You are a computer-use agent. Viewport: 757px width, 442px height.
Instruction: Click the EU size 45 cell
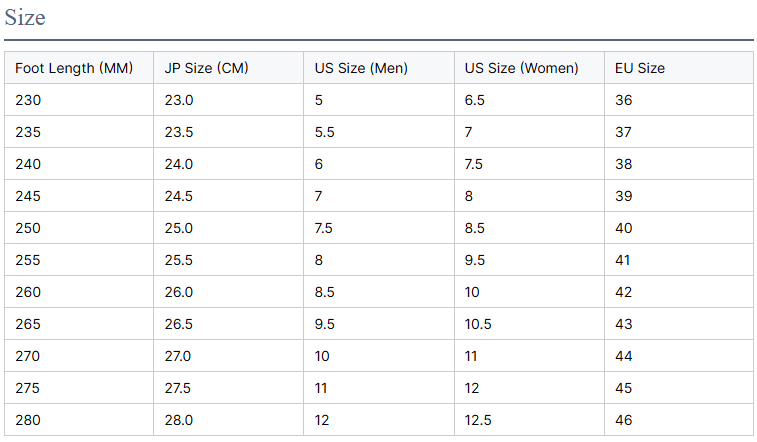[x=624, y=388]
